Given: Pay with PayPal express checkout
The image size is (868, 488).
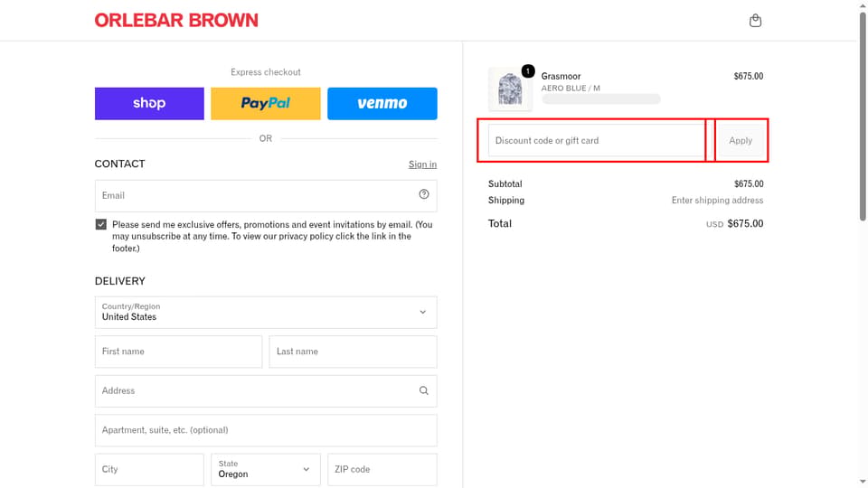Looking at the screenshot, I should 266,103.
